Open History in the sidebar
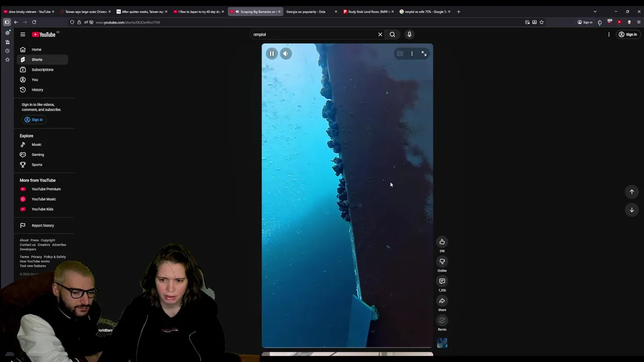 coord(42,89)
